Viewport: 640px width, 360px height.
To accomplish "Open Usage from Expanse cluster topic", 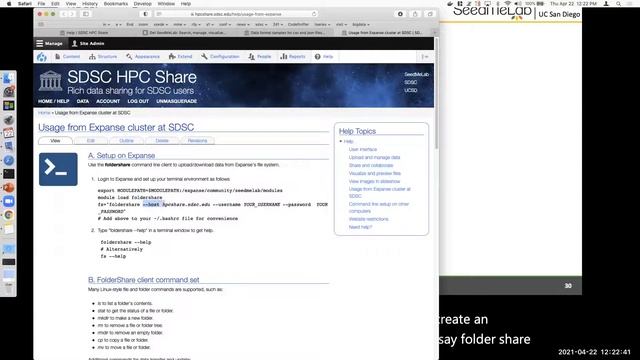I will (x=380, y=192).
